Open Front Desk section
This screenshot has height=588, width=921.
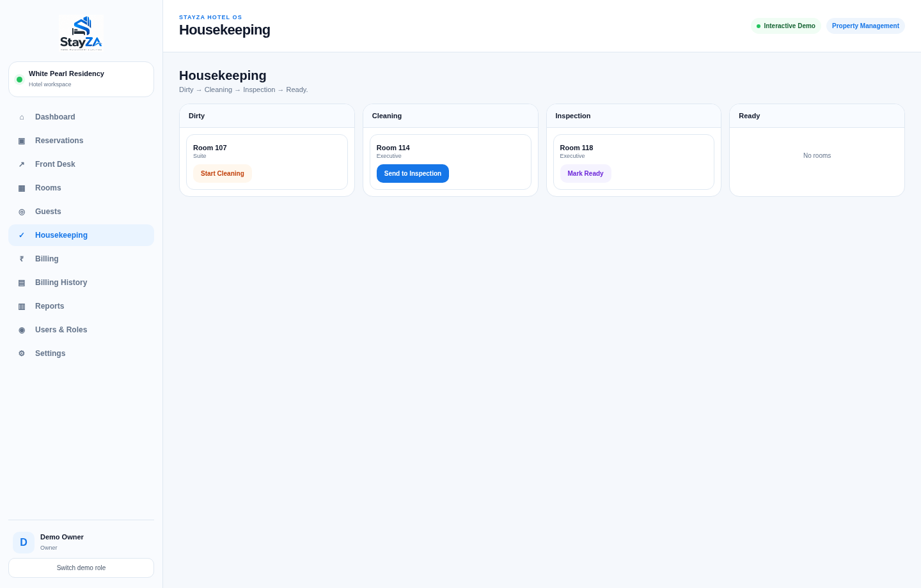pyautogui.click(x=81, y=164)
